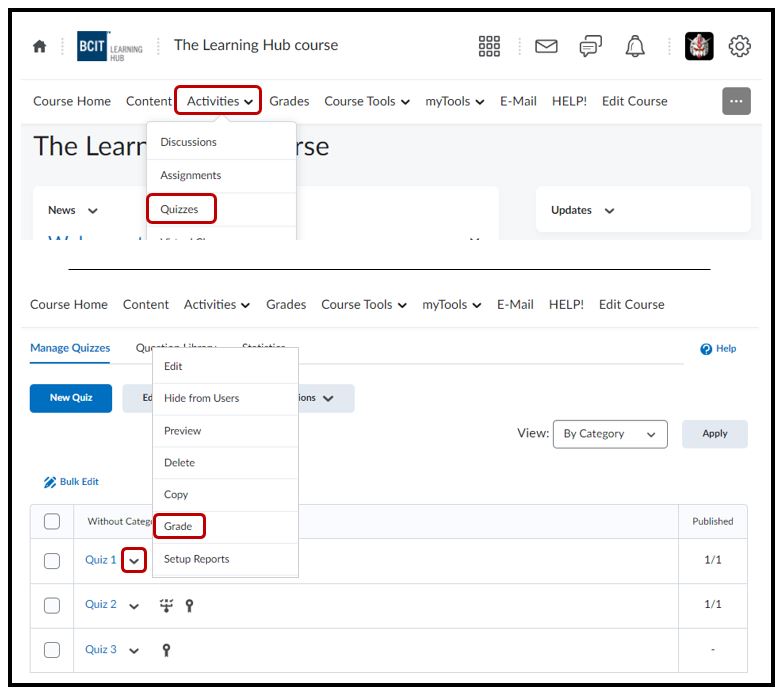Viewport: 781px width, 693px height.
Task: Click the user profile avatar
Action: pyautogui.click(x=699, y=46)
